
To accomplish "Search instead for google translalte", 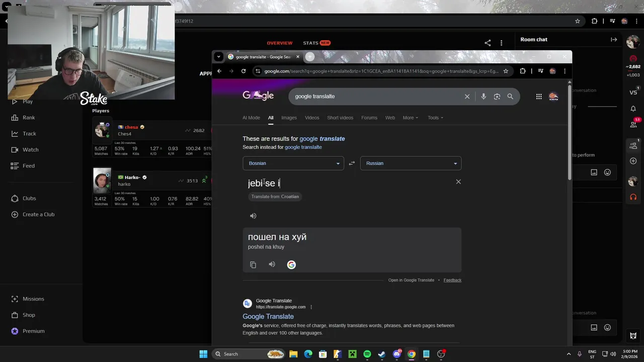I will (x=303, y=147).
